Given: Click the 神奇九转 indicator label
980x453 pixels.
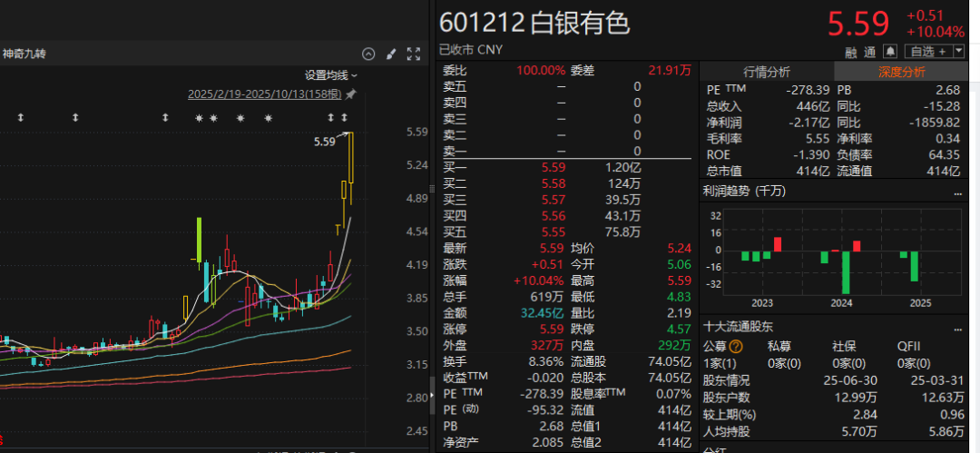Looking at the screenshot, I should point(24,54).
